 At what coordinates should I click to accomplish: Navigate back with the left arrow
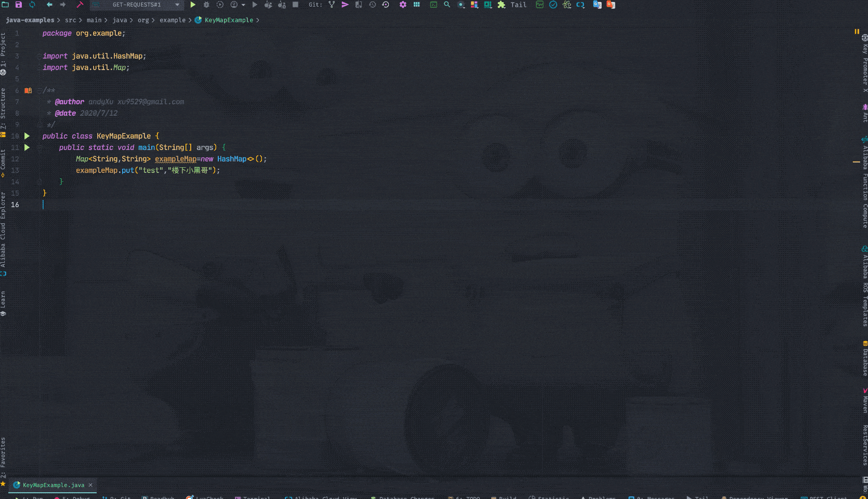click(x=49, y=5)
